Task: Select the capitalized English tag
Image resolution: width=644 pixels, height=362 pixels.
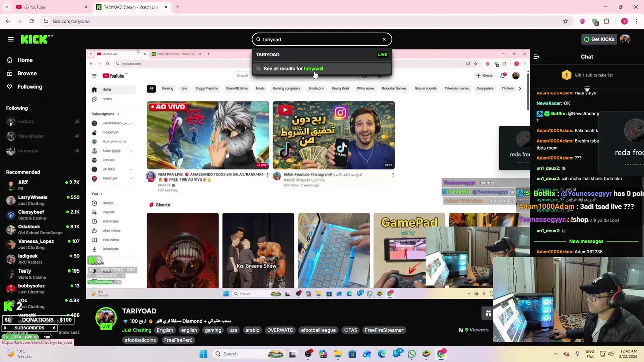Action: 165,330
